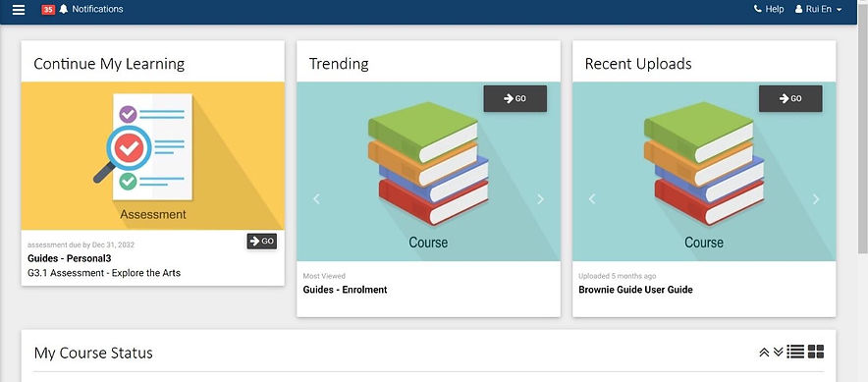The width and height of the screenshot is (868, 382).
Task: Click GO button in Continue My Learning
Action: (x=262, y=242)
